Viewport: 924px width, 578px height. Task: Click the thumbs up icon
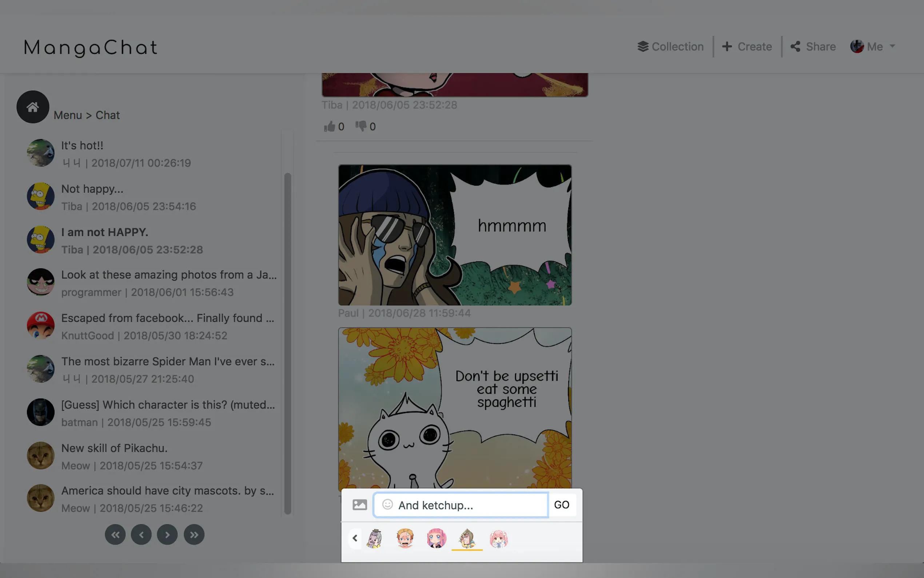coord(329,126)
